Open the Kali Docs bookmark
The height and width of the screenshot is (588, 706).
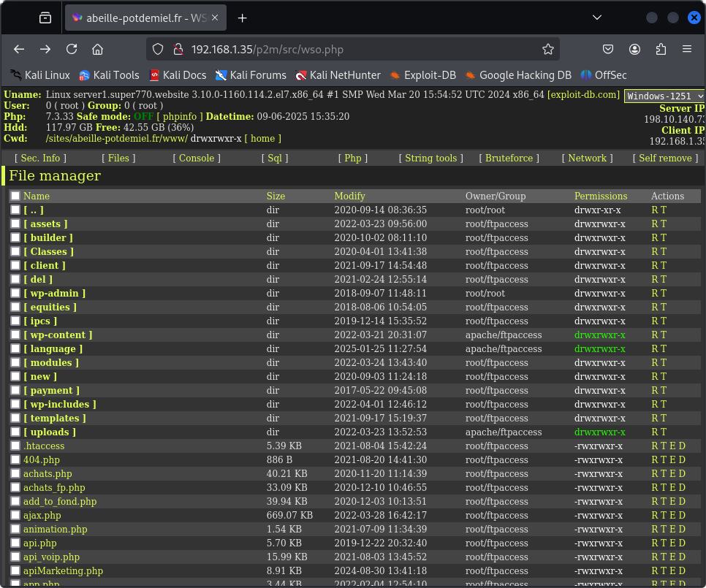pos(178,75)
